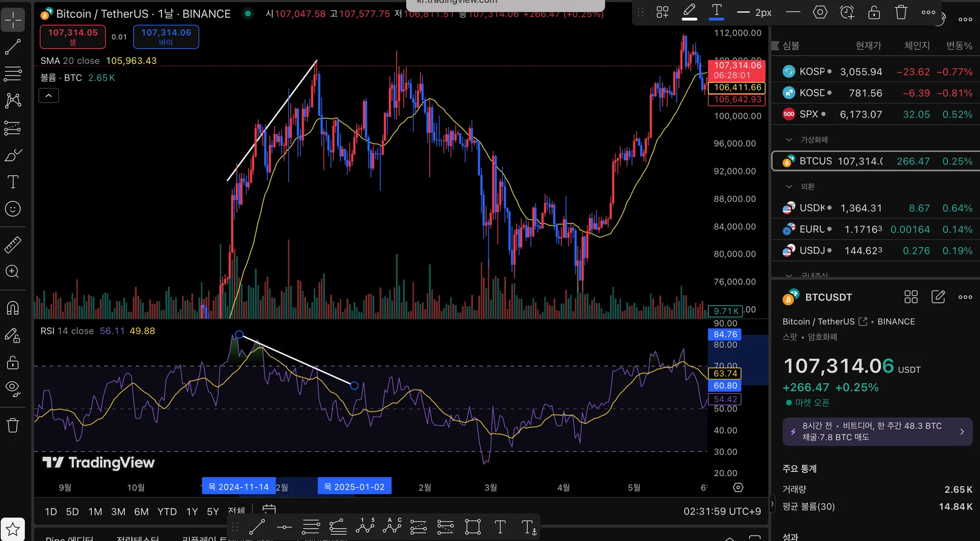Pick horizontal line in bottom favorites toolbar
The width and height of the screenshot is (980, 541).
[x=284, y=527]
